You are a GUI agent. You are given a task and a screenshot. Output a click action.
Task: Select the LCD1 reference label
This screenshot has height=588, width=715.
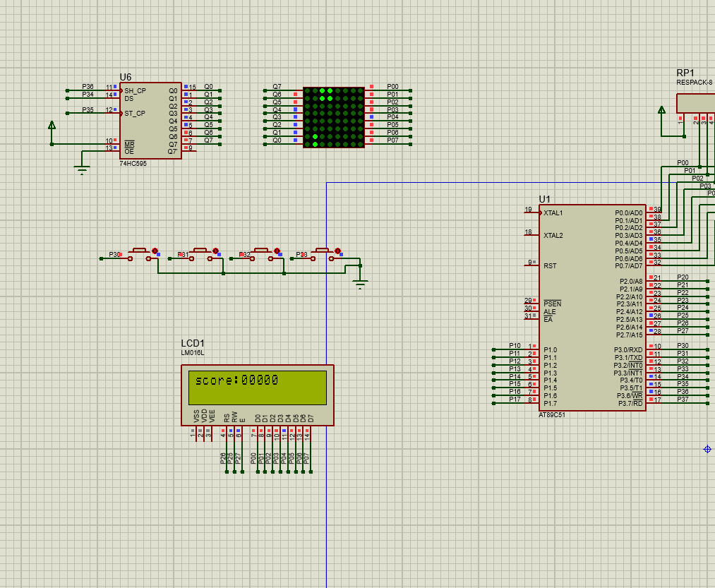[x=193, y=343]
